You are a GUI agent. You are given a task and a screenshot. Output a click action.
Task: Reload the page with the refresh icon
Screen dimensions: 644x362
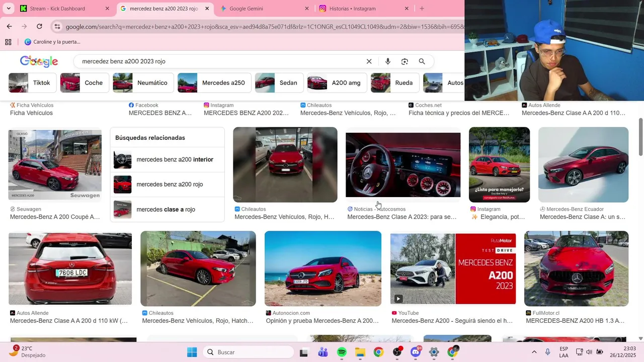click(39, 26)
